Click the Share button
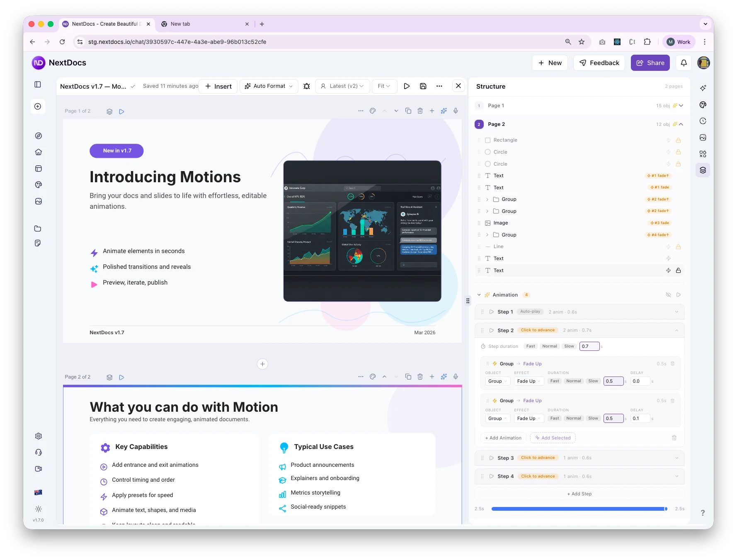The image size is (737, 560). (x=650, y=63)
